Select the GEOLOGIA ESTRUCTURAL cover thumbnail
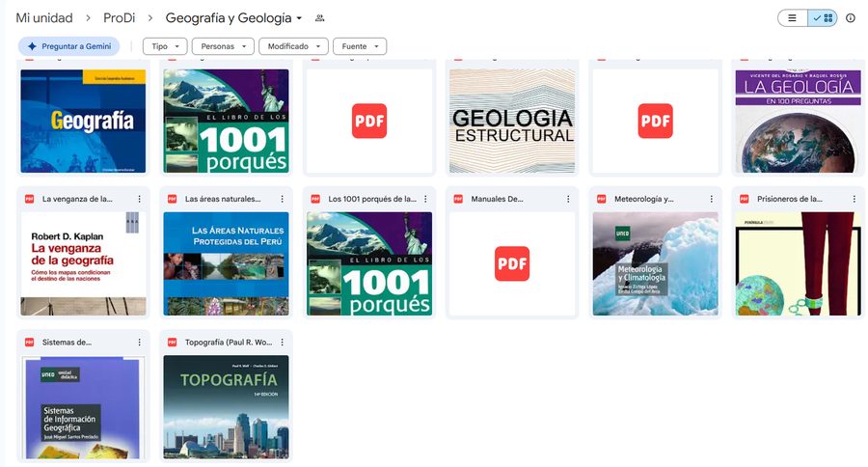 pos(512,121)
